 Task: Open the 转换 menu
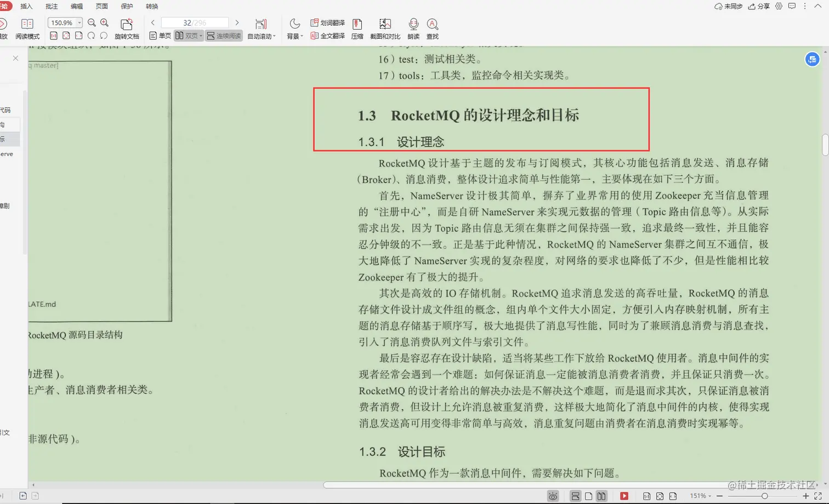click(x=151, y=6)
